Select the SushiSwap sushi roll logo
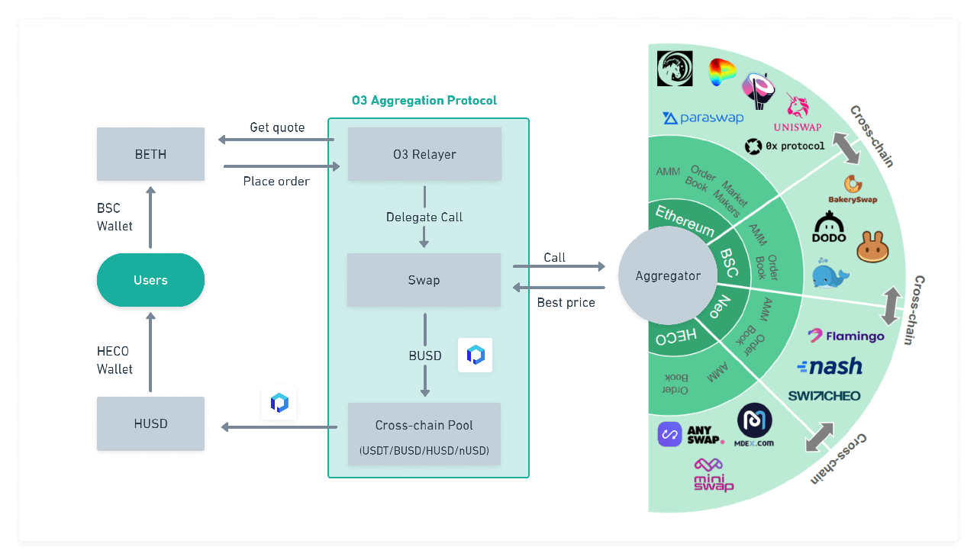977x560 pixels. [x=759, y=92]
